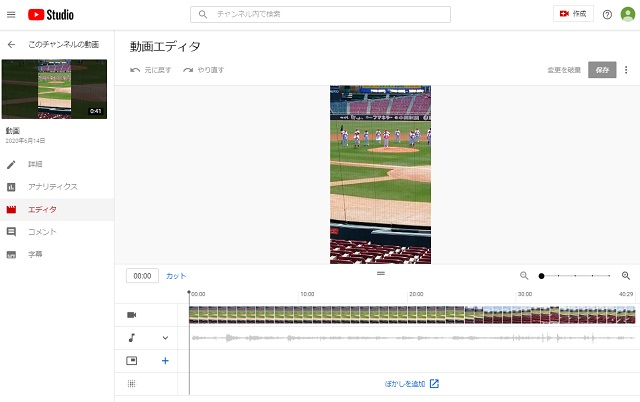Zoom in timeline with plus magnifier
Image resolution: width=640 pixels, height=402 pixels.
point(626,276)
